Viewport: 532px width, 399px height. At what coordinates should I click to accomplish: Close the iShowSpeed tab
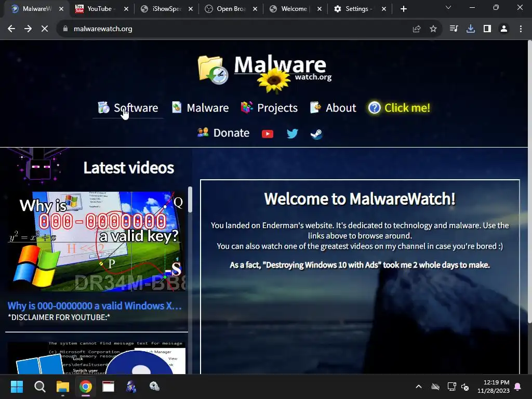coord(191,9)
